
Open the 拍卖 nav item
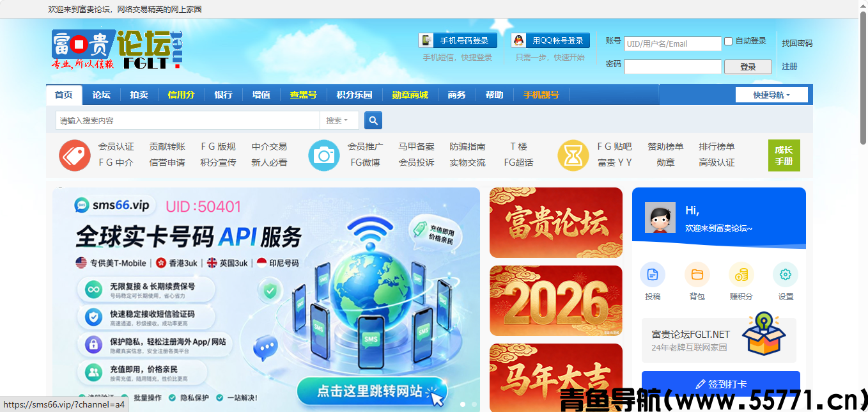click(139, 95)
